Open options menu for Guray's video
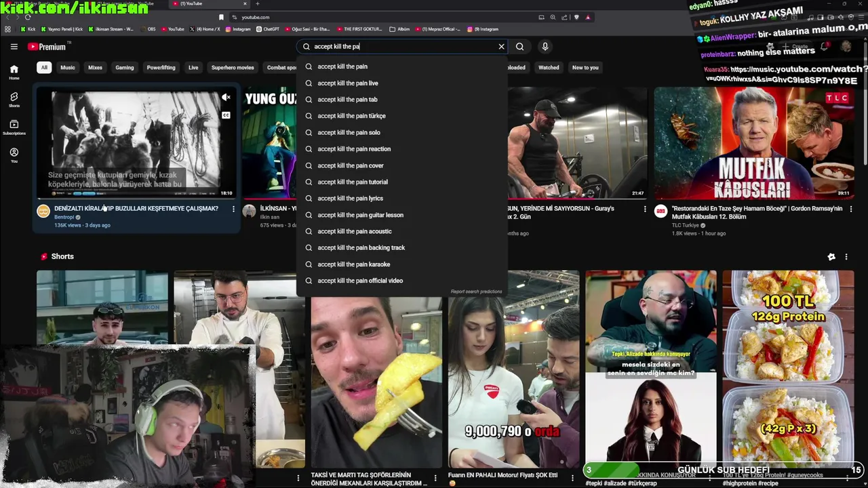Image resolution: width=868 pixels, height=488 pixels. (x=644, y=209)
